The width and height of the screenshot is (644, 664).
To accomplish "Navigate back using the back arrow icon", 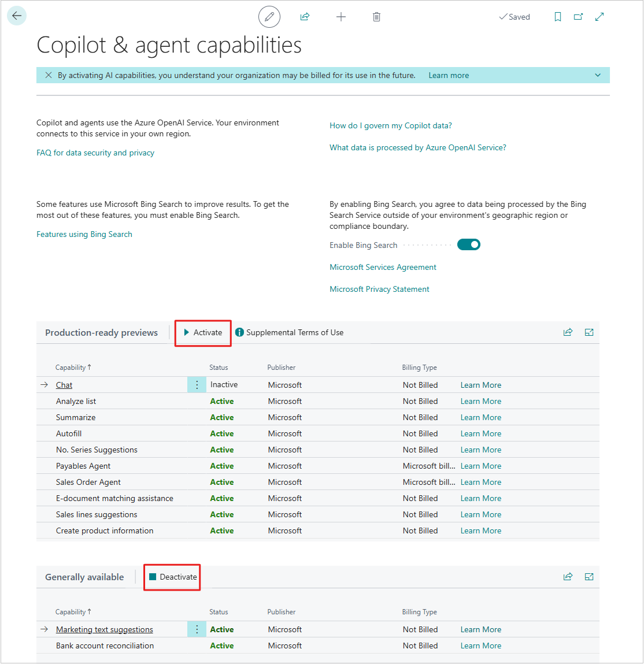I will point(16,16).
